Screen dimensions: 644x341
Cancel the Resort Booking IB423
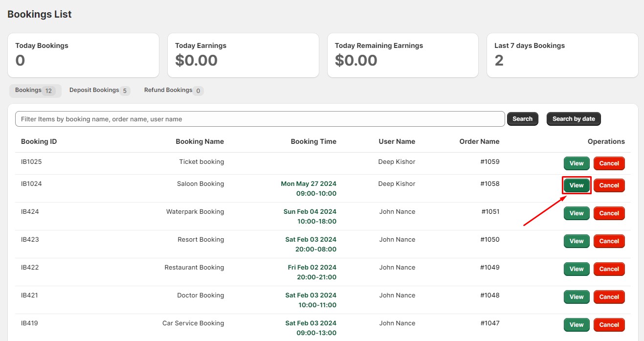point(609,241)
